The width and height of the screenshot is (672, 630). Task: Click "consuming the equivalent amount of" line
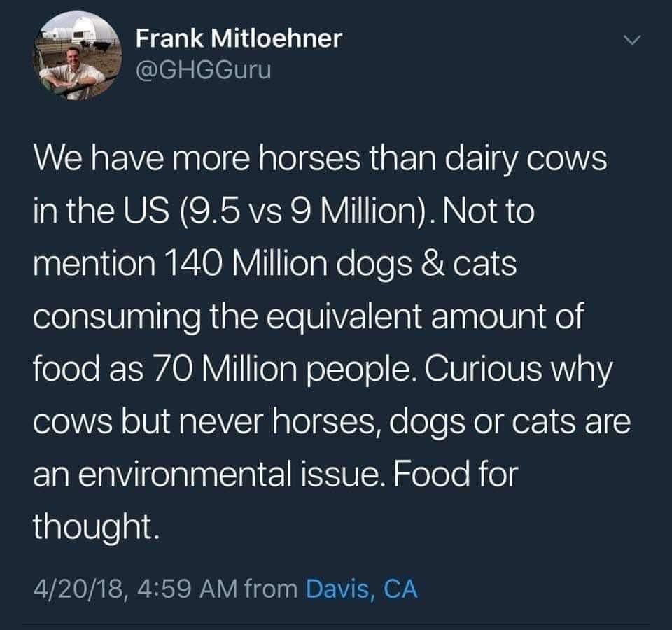point(308,317)
